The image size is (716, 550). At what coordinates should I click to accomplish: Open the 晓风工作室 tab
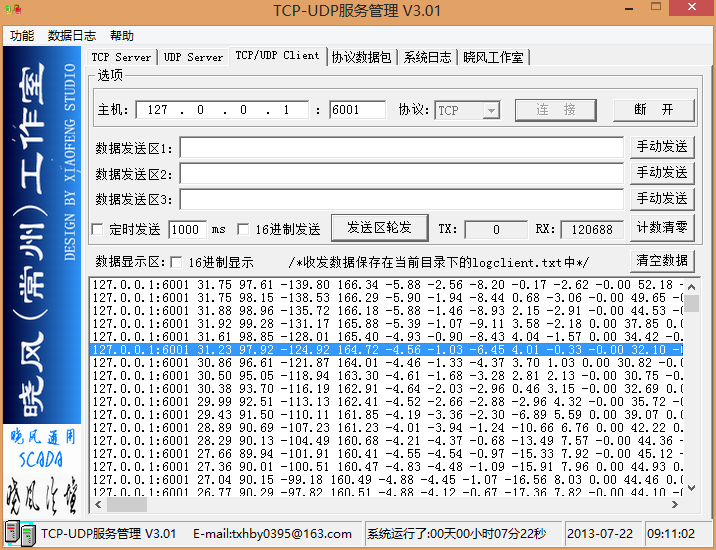point(493,57)
